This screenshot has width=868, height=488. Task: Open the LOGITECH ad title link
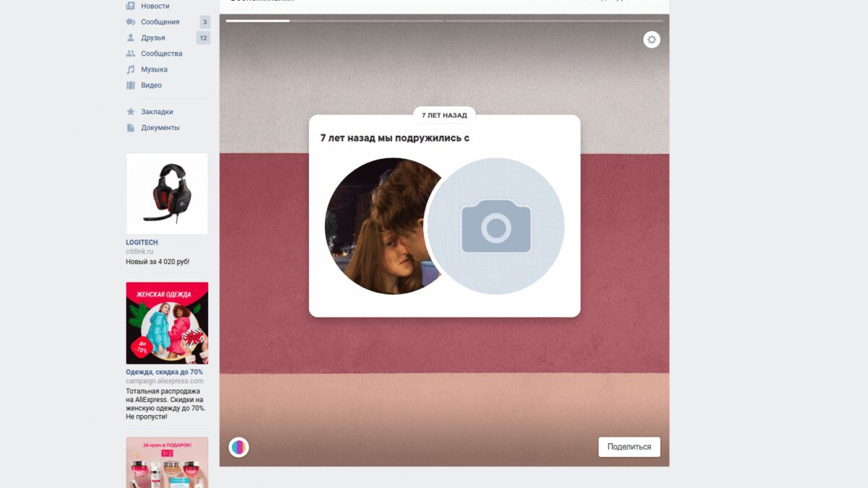click(142, 242)
